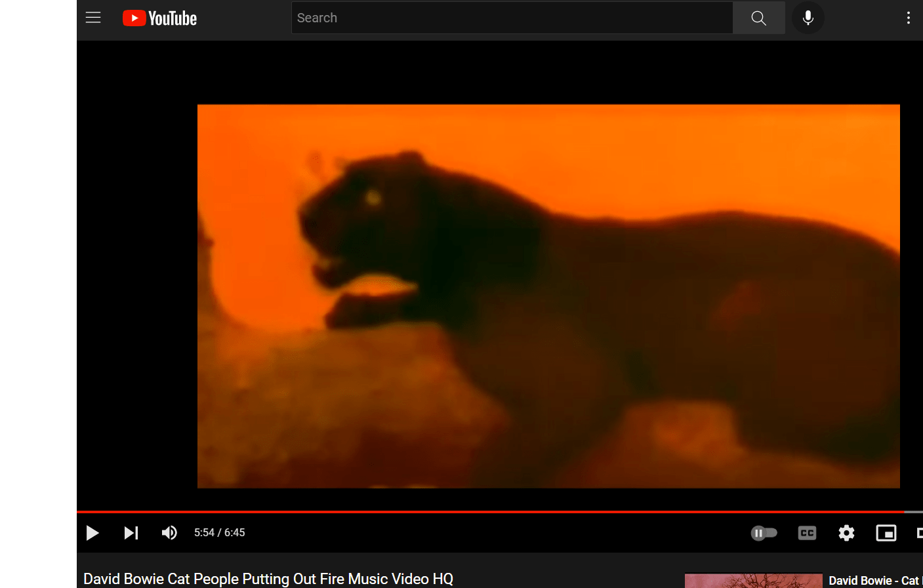
Task: Open the recommended video thumbnail
Action: pyautogui.click(x=753, y=581)
